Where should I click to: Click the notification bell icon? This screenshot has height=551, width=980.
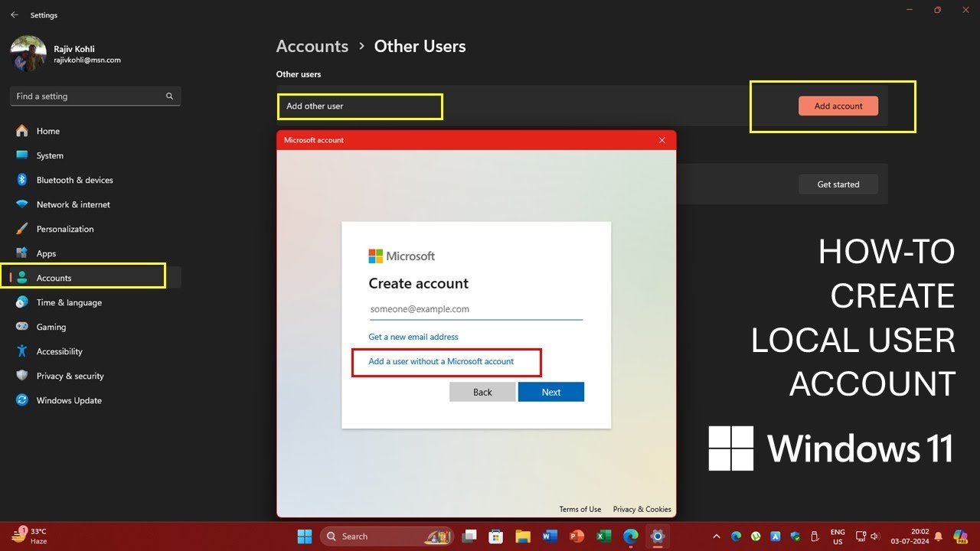coord(940,536)
